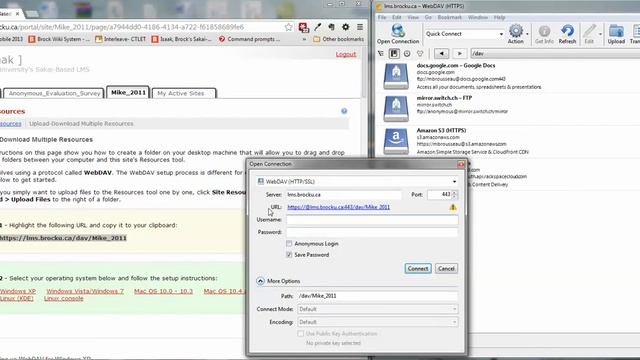This screenshot has width=640, height=360.
Task: Open the Action button's dropdown arrow
Action: 527,34
